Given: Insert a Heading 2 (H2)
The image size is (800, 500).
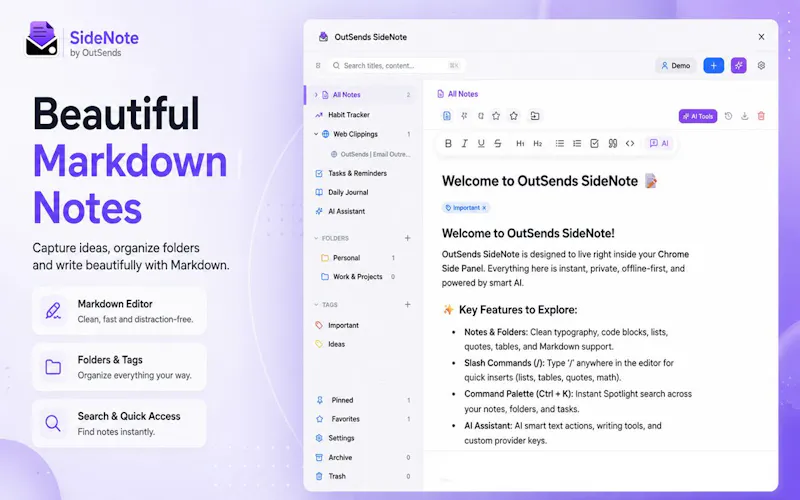Looking at the screenshot, I should pos(537,143).
